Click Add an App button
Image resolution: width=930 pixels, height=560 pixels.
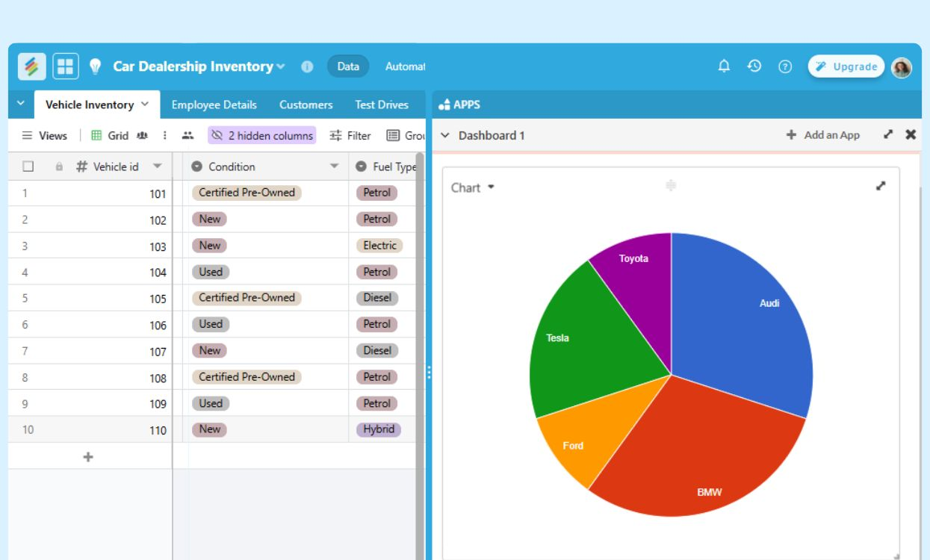tap(823, 135)
